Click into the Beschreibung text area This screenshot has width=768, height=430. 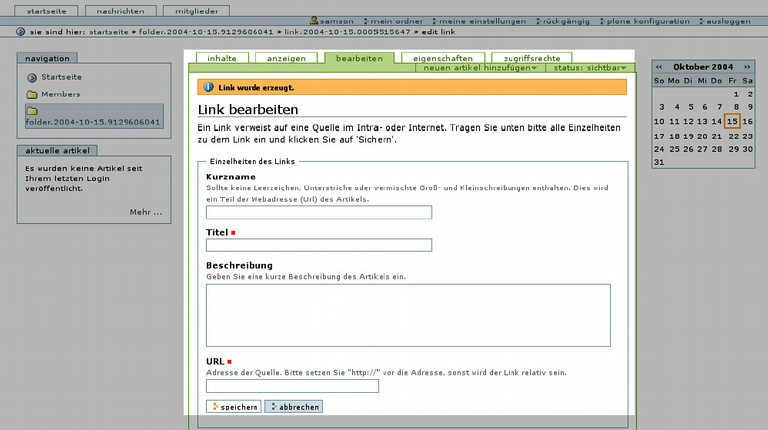pyautogui.click(x=408, y=315)
